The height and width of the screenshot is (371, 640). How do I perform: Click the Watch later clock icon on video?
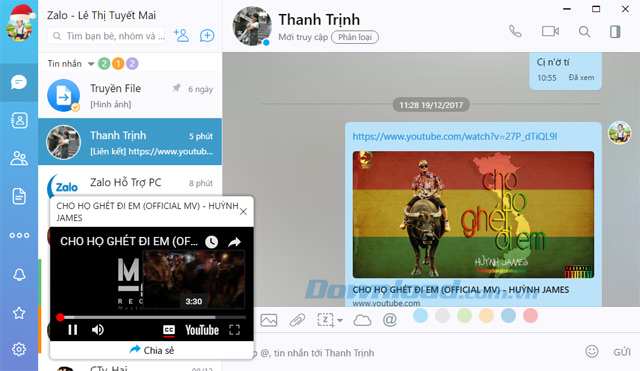pyautogui.click(x=211, y=242)
